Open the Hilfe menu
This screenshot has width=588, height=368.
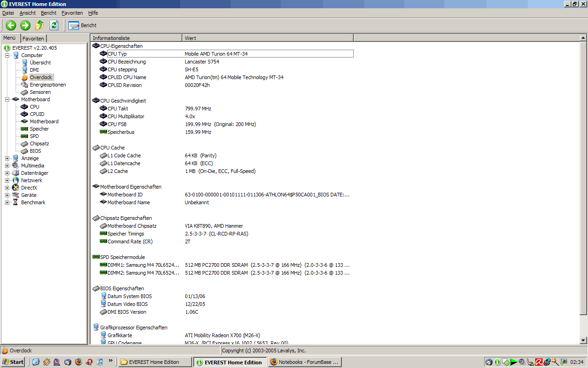(93, 13)
